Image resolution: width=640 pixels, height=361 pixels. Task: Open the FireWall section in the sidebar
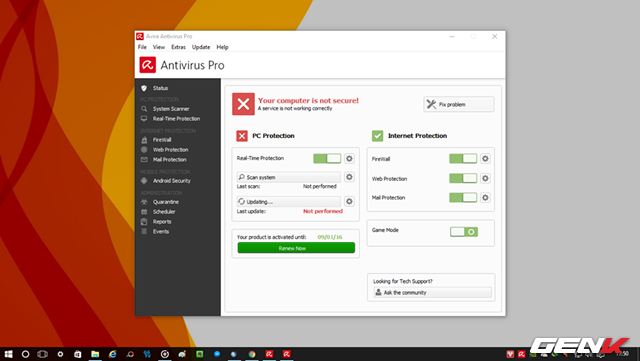(x=162, y=140)
